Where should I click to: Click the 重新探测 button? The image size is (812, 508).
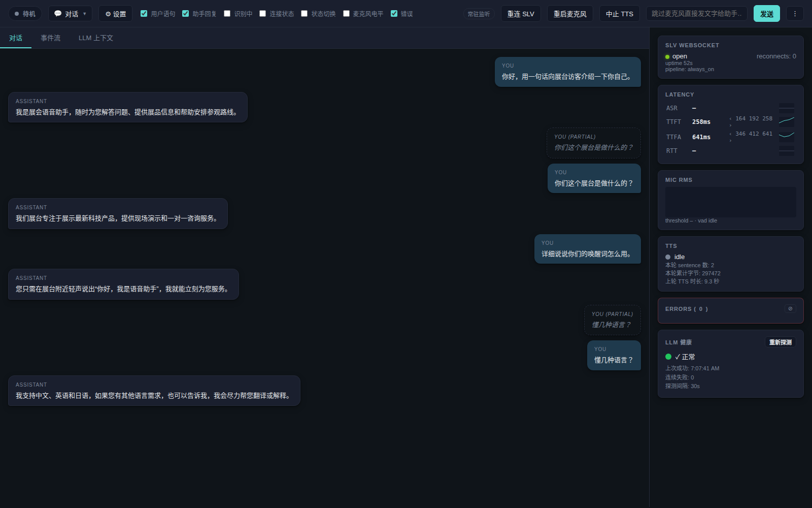[780, 342]
